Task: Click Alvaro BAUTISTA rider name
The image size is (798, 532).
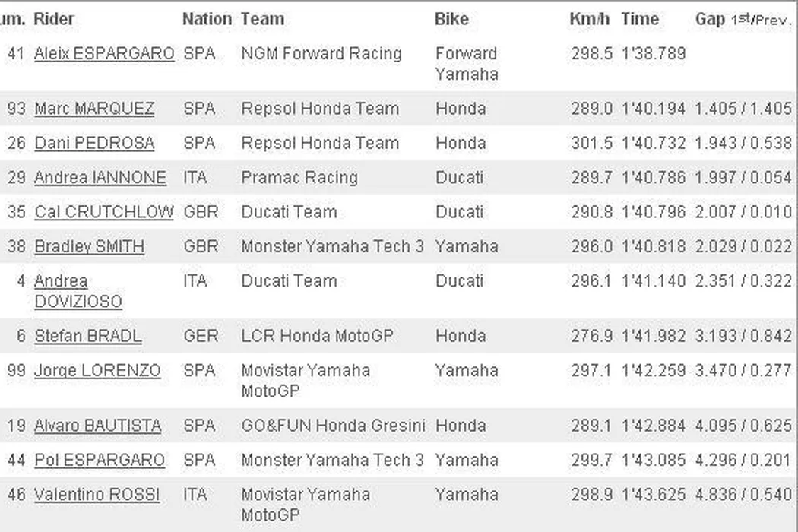Action: point(97,426)
